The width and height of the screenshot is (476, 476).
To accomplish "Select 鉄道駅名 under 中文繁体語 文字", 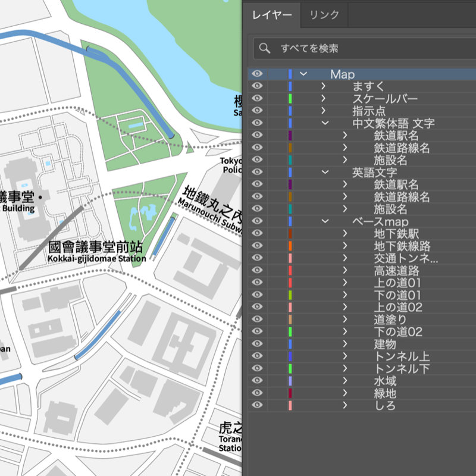I will (396, 136).
